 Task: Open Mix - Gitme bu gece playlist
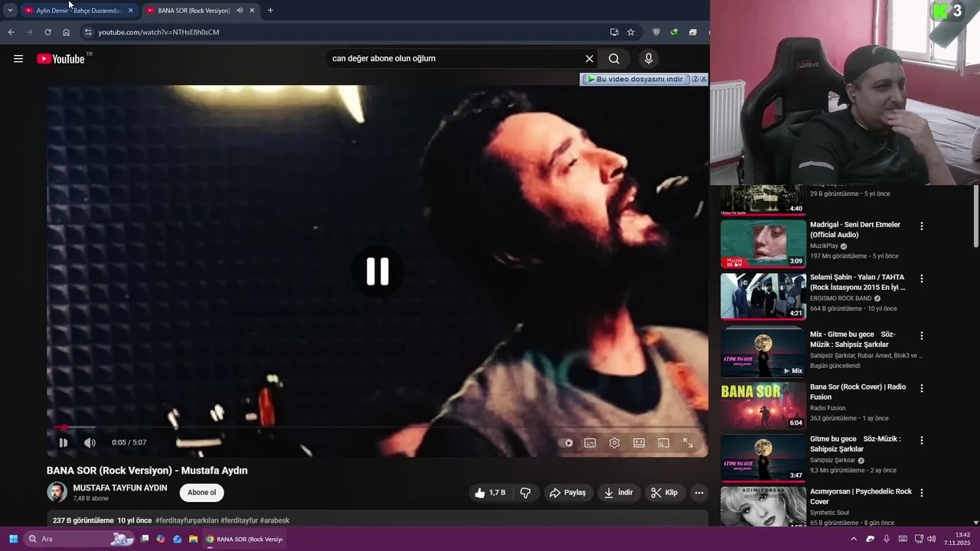[x=852, y=340]
